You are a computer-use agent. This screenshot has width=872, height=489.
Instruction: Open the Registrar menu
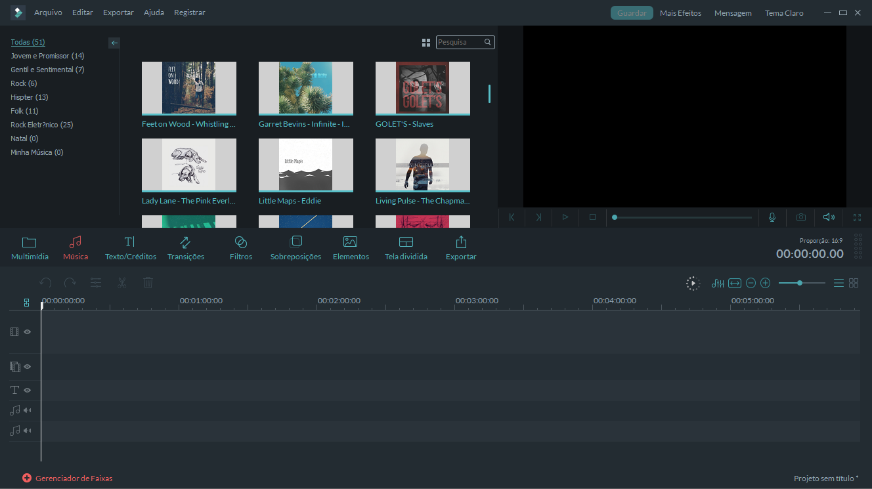pyautogui.click(x=190, y=12)
